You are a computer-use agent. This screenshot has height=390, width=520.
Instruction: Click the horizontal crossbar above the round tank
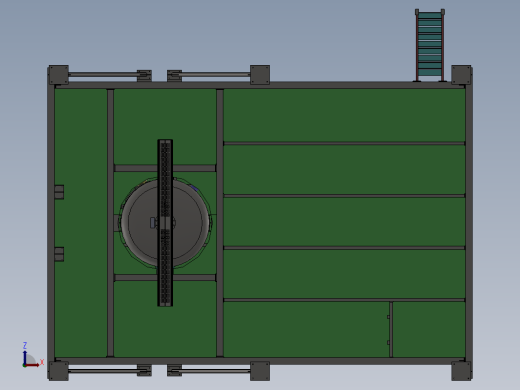pyautogui.click(x=165, y=168)
